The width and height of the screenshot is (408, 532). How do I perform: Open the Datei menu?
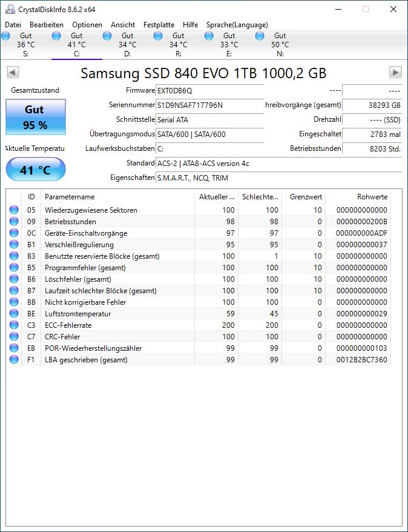[13, 25]
